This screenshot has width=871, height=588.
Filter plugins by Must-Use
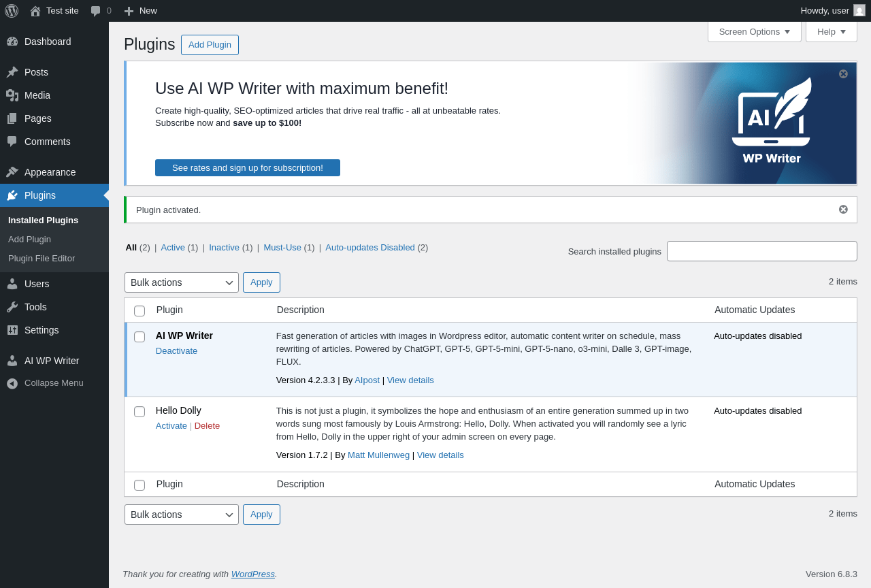click(x=282, y=247)
